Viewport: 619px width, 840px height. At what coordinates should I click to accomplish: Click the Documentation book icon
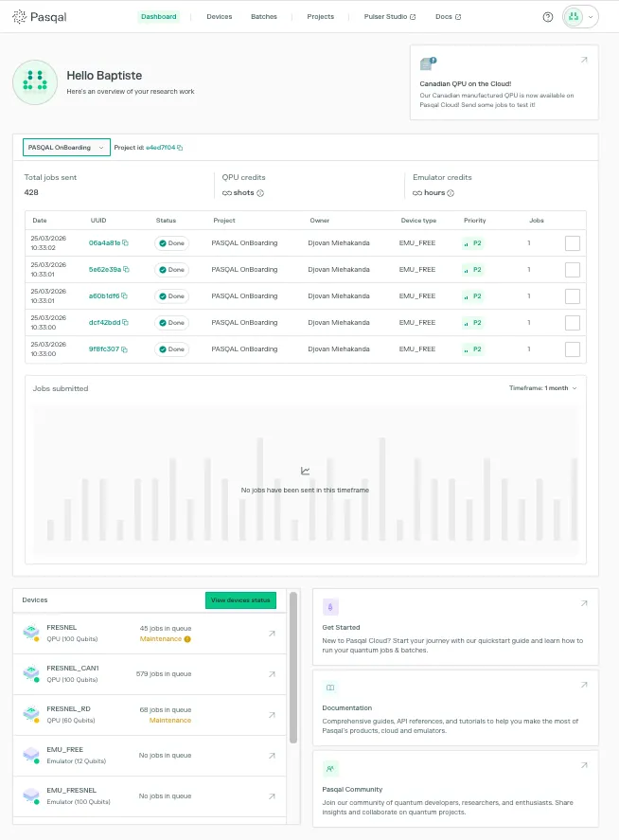point(330,688)
